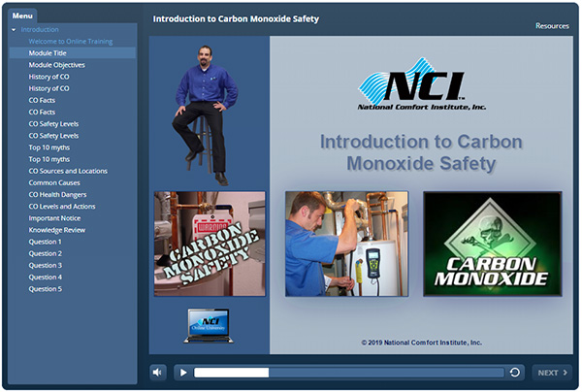Click the slide progress seekbar

click(x=349, y=373)
